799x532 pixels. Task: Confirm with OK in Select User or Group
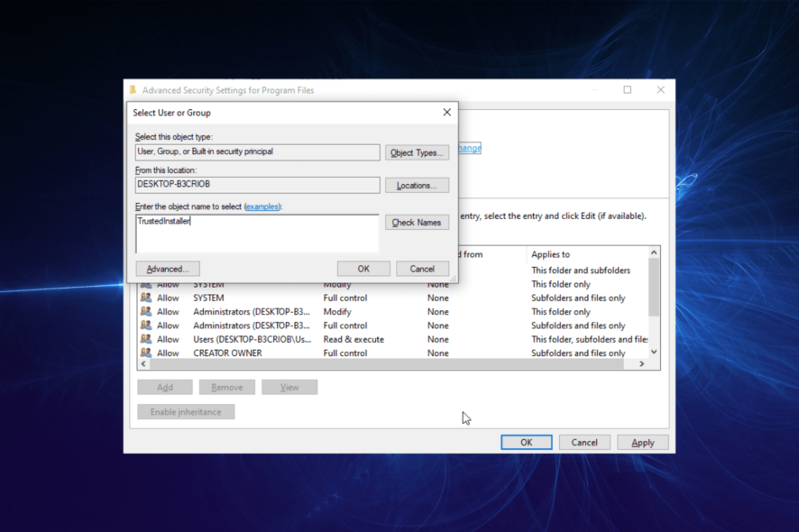pyautogui.click(x=363, y=269)
